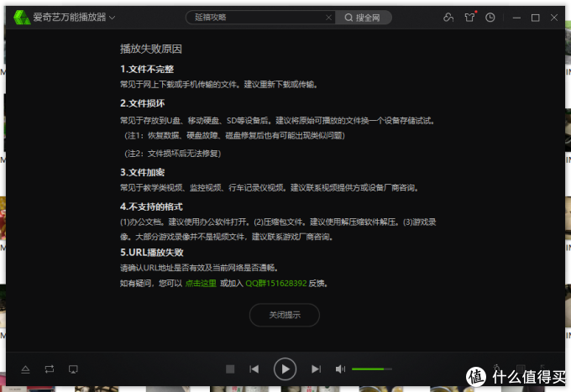Maximize the player window
Image resolution: width=571 pixels, height=392 pixels.
536,18
